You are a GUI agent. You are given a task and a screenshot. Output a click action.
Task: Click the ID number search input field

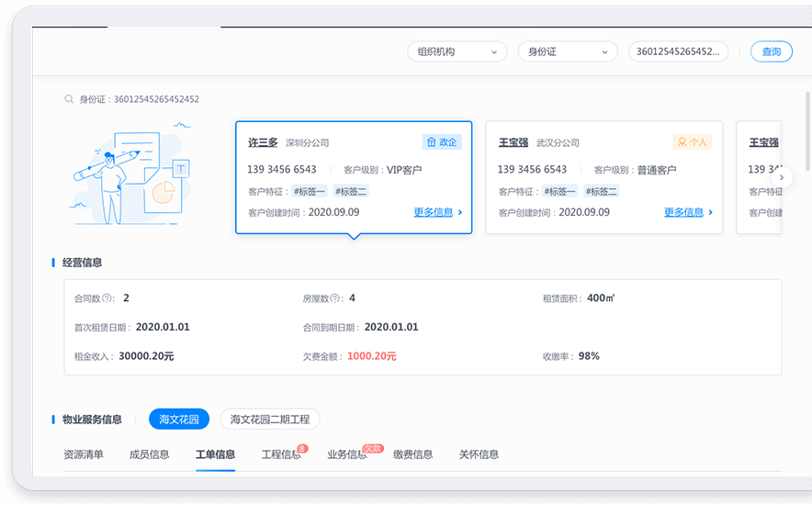678,52
